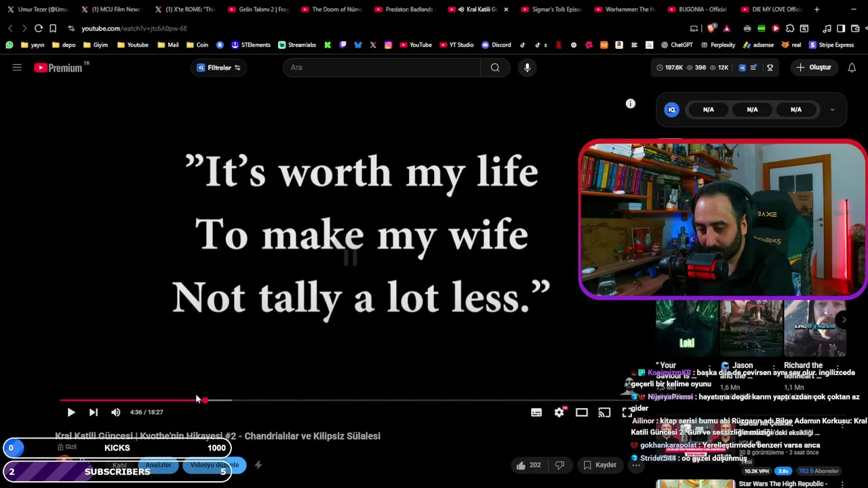Open a new browser tab
Viewport: 868px width, 488px height.
(x=816, y=9)
